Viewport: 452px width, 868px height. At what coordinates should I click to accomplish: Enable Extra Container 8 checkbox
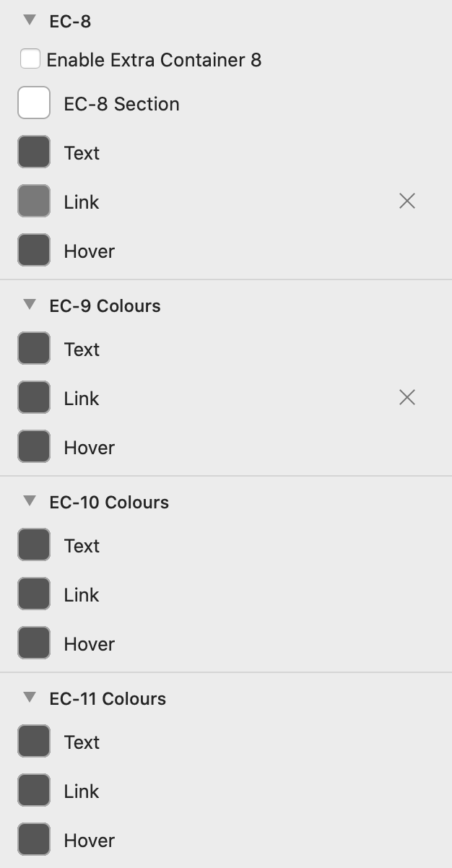(30, 59)
